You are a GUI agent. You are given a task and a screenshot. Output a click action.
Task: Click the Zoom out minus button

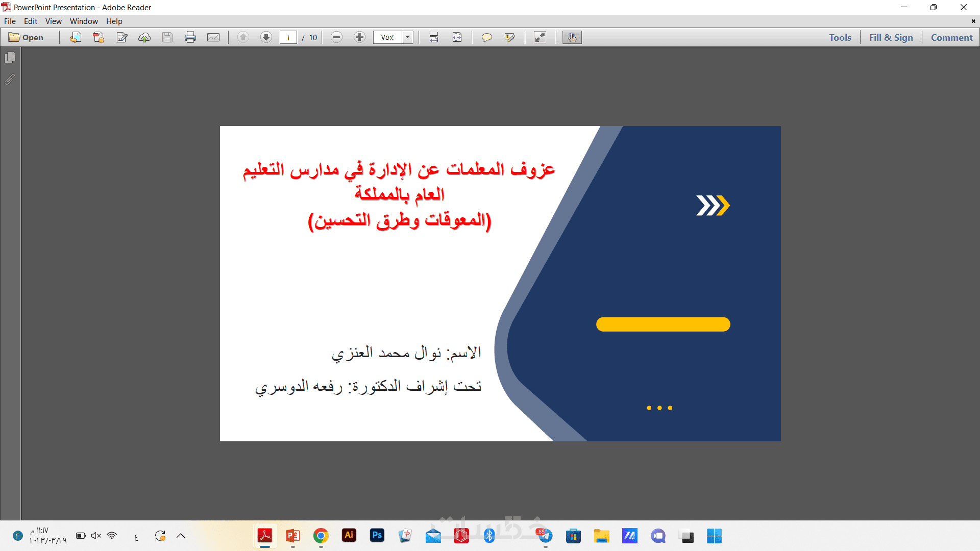coord(336,37)
